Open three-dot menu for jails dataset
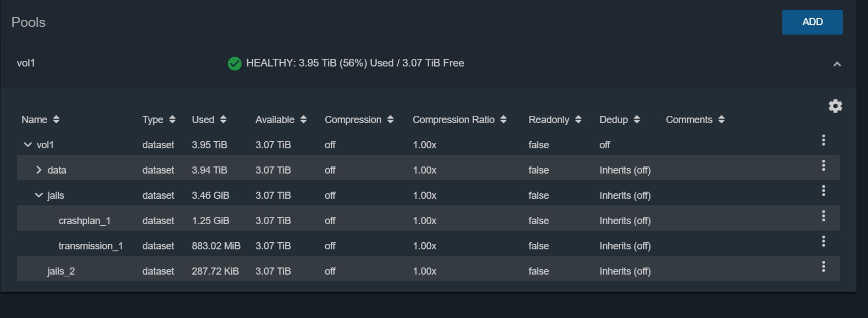The image size is (868, 318). point(823,191)
